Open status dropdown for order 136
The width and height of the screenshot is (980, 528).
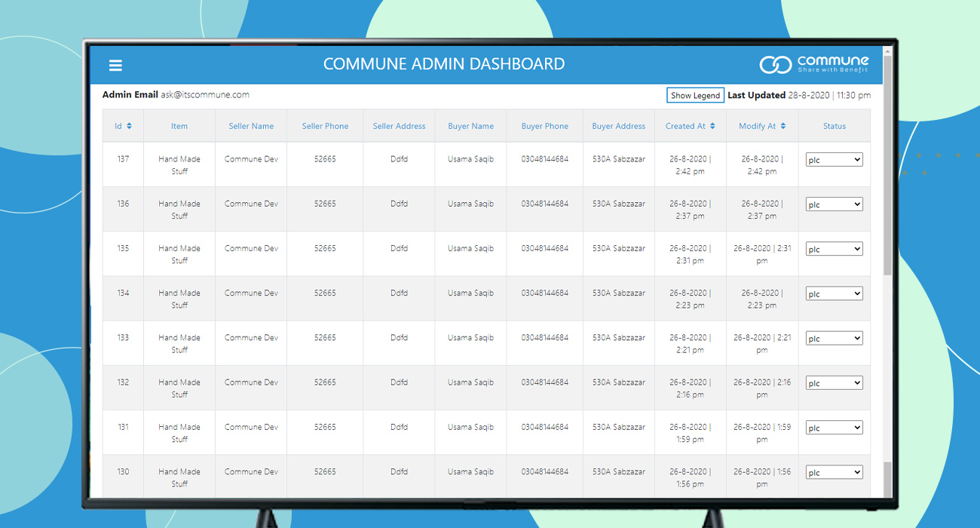pos(834,204)
